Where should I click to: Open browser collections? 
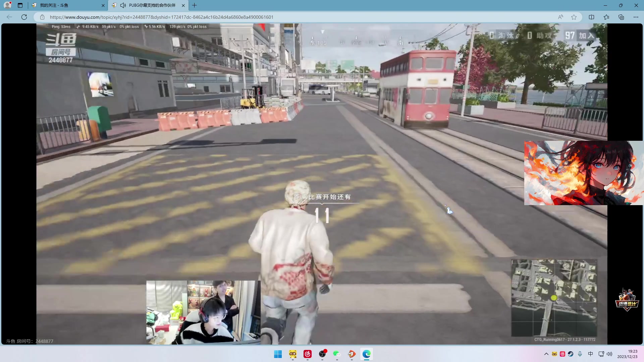tap(621, 17)
